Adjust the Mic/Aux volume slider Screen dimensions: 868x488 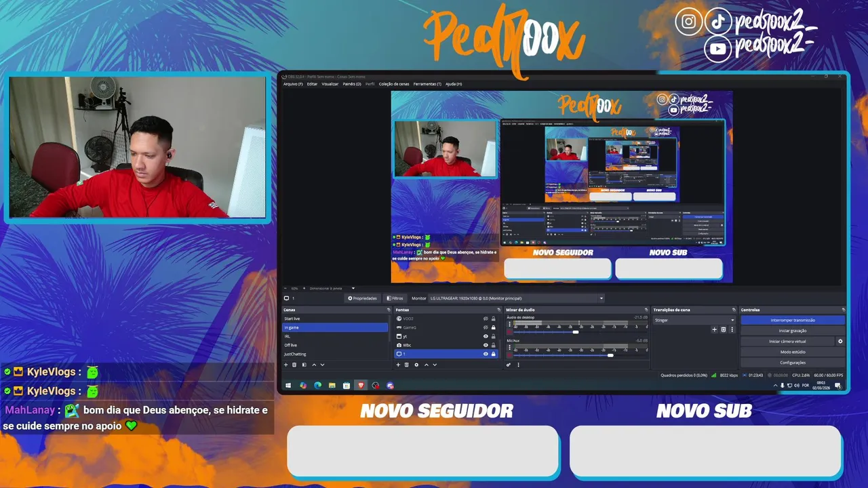point(610,355)
